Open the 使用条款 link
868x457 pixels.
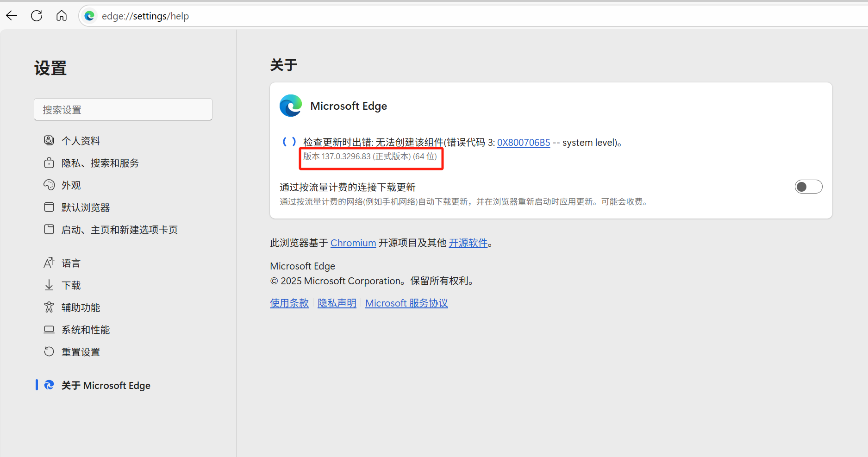pos(289,303)
